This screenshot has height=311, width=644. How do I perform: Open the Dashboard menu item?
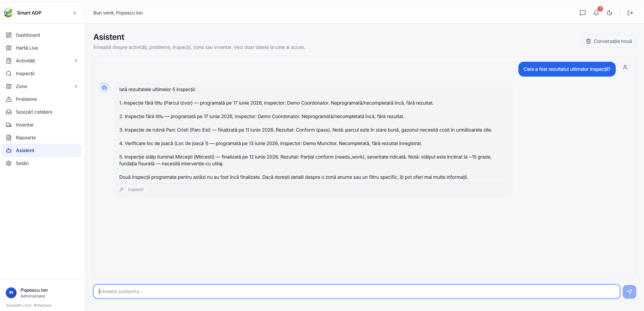pyautogui.click(x=41, y=35)
